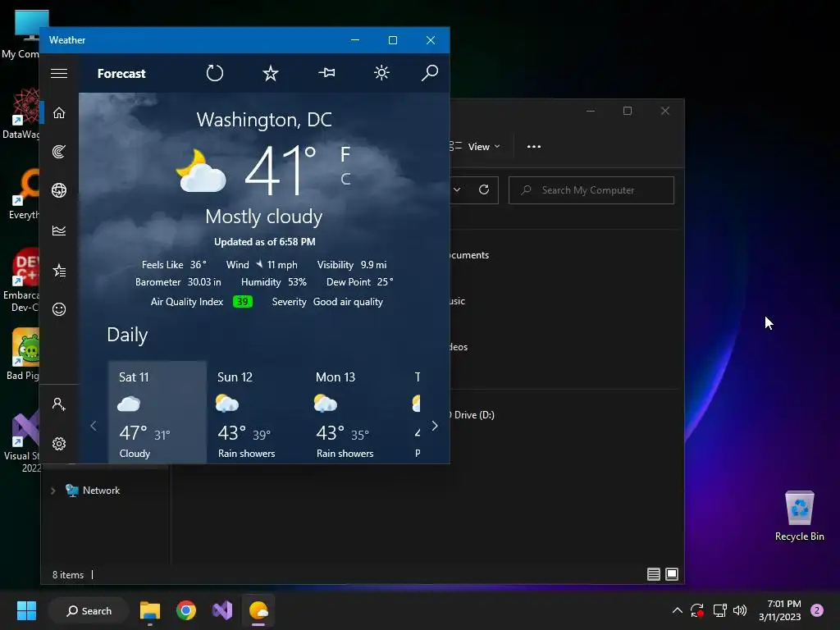Open the notification center badge

tap(817, 610)
